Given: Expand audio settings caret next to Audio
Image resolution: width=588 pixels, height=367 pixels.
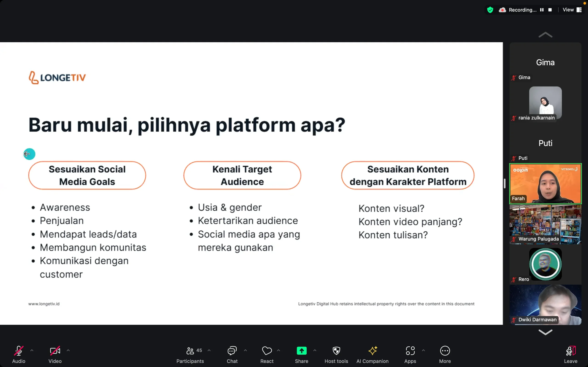Looking at the screenshot, I should (x=32, y=350).
